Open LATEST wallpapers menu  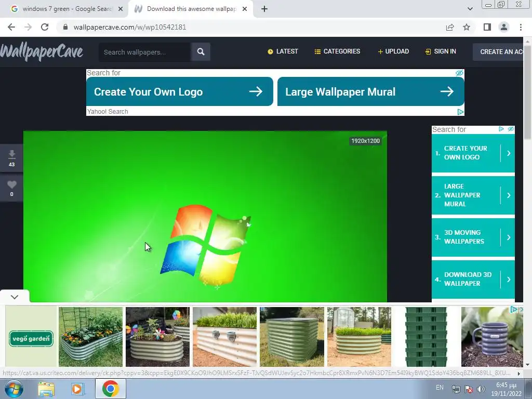283,51
